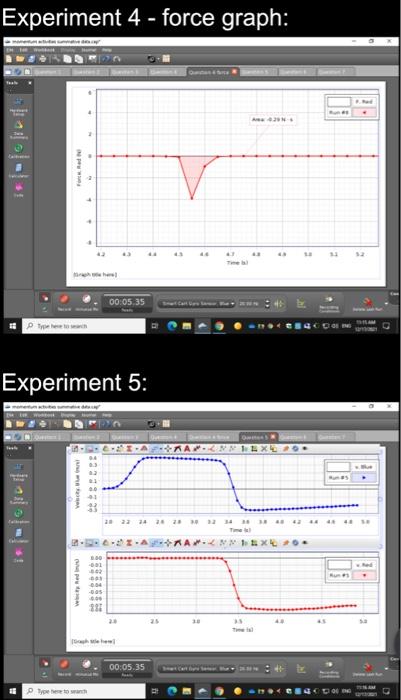Click Recording Conditions in Experiment 4 window

tap(329, 304)
